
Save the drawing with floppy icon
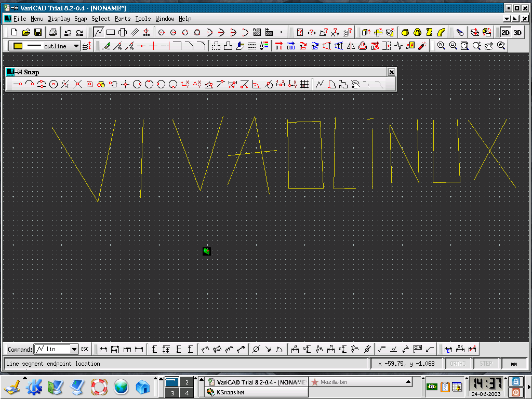(38, 32)
